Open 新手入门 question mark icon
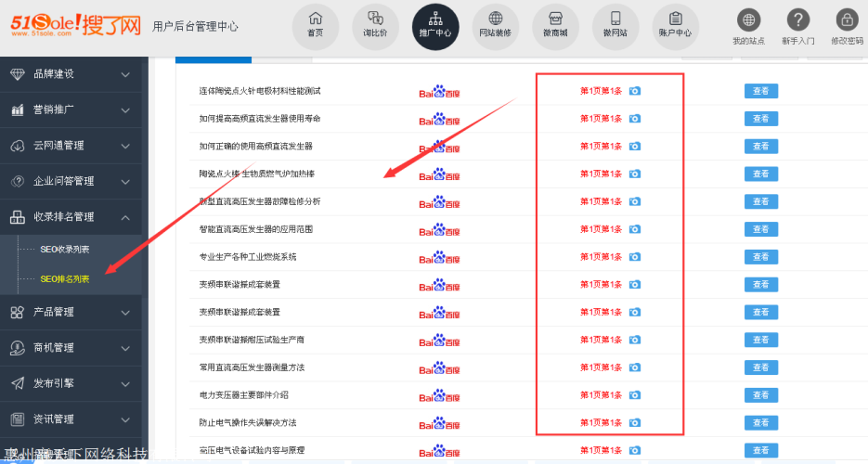868x464 pixels. [798, 20]
